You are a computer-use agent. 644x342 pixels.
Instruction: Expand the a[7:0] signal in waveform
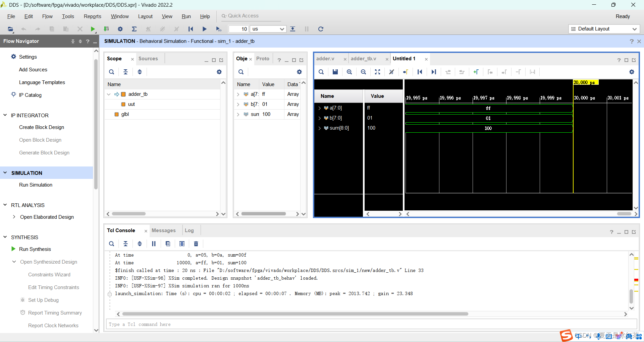tap(319, 108)
